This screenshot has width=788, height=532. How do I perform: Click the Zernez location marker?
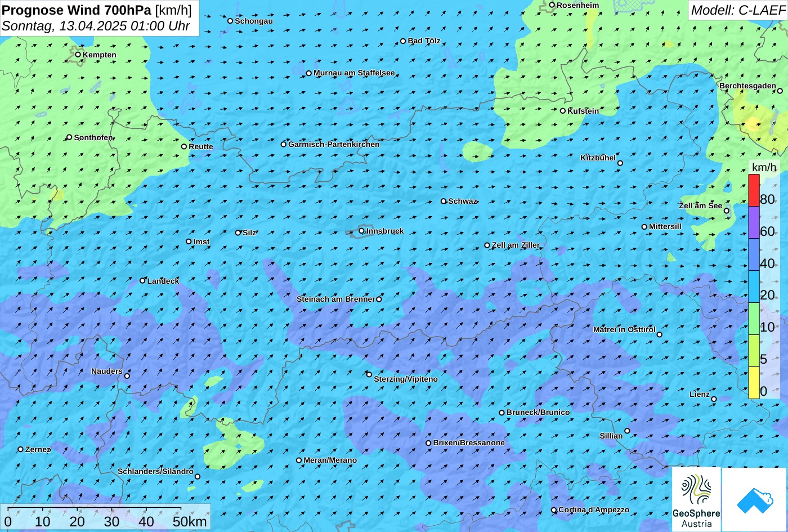[x=21, y=449]
